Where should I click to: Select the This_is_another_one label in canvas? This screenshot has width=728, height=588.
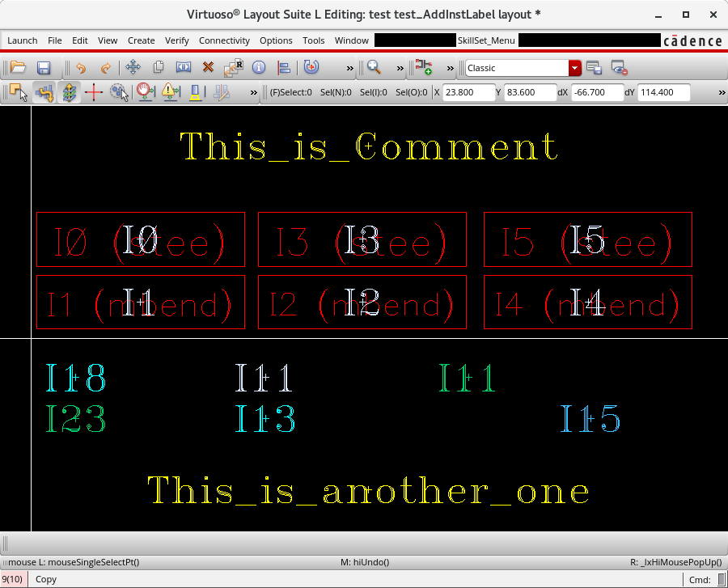(369, 491)
